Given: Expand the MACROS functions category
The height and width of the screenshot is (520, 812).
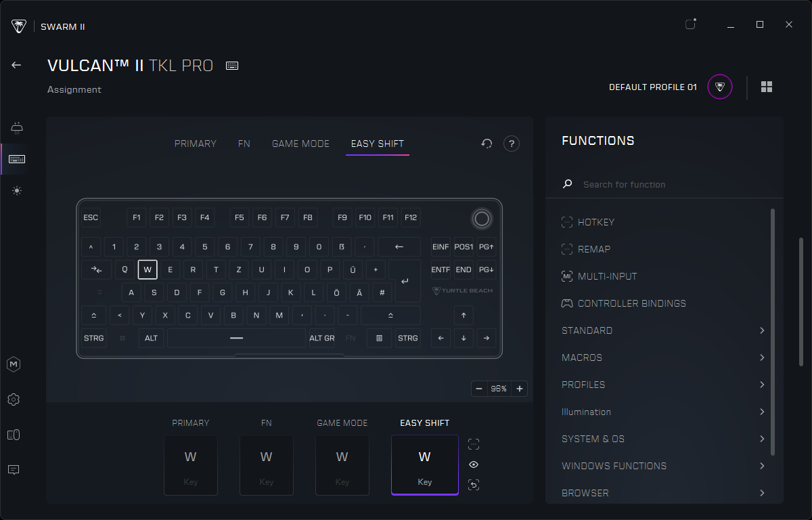Looking at the screenshot, I should click(x=663, y=357).
